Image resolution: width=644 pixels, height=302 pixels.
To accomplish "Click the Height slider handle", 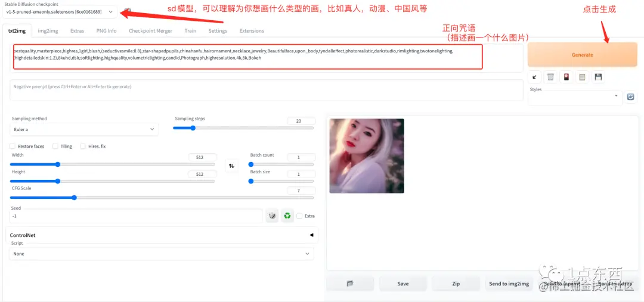I will click(57, 181).
